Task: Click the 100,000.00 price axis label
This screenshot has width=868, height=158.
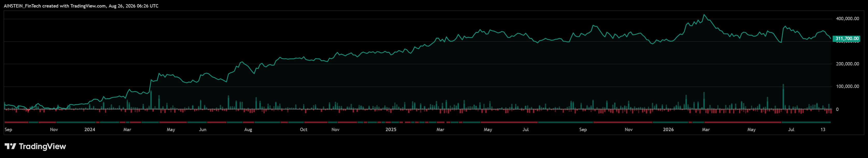Action: 848,86
